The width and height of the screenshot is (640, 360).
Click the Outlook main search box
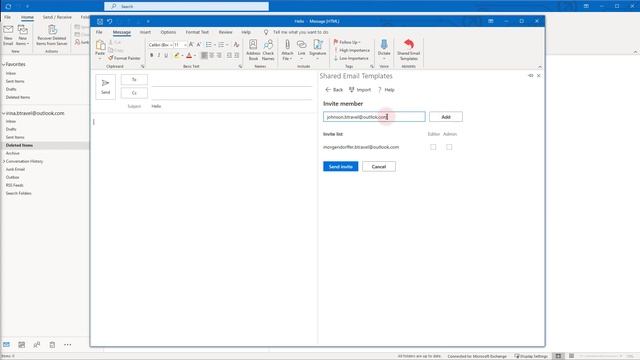pyautogui.click(x=187, y=6)
